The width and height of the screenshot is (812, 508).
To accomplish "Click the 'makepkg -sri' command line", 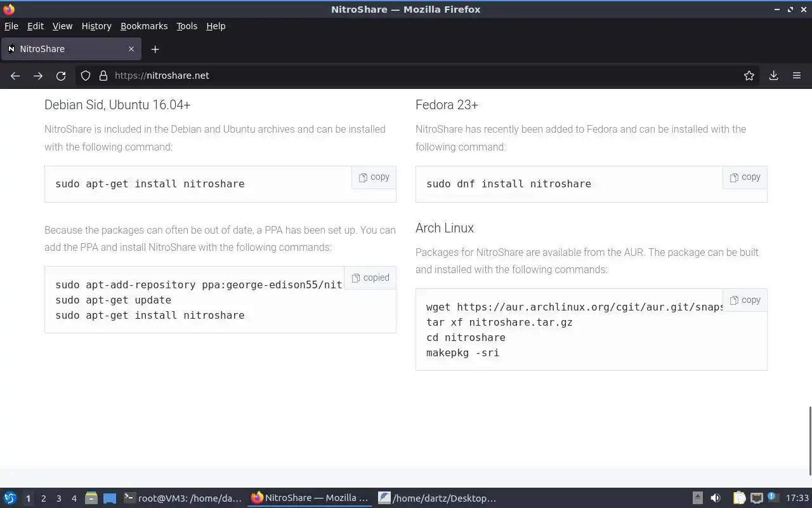I will (462, 352).
